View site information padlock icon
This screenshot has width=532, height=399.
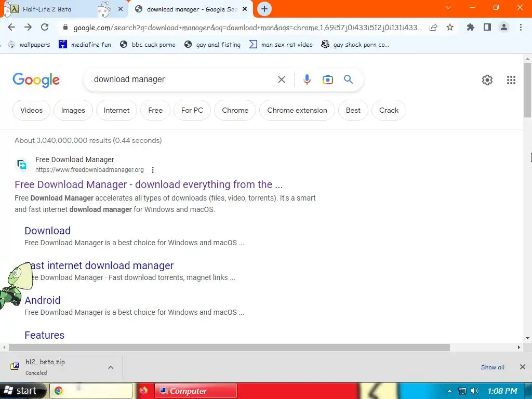click(65, 28)
